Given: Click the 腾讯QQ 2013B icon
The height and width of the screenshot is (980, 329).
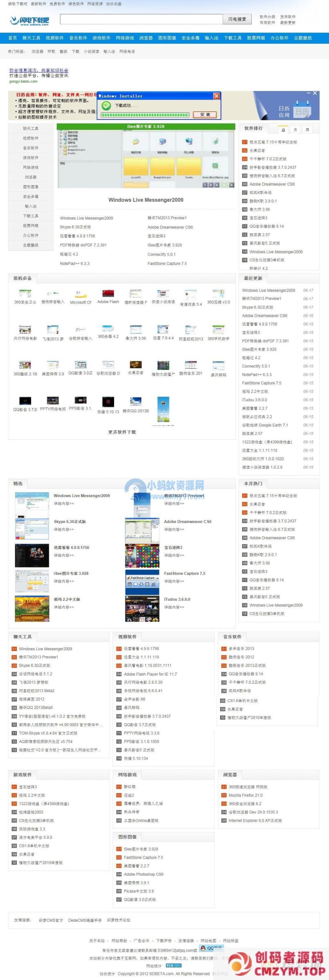Looking at the screenshot, I should point(136,401).
